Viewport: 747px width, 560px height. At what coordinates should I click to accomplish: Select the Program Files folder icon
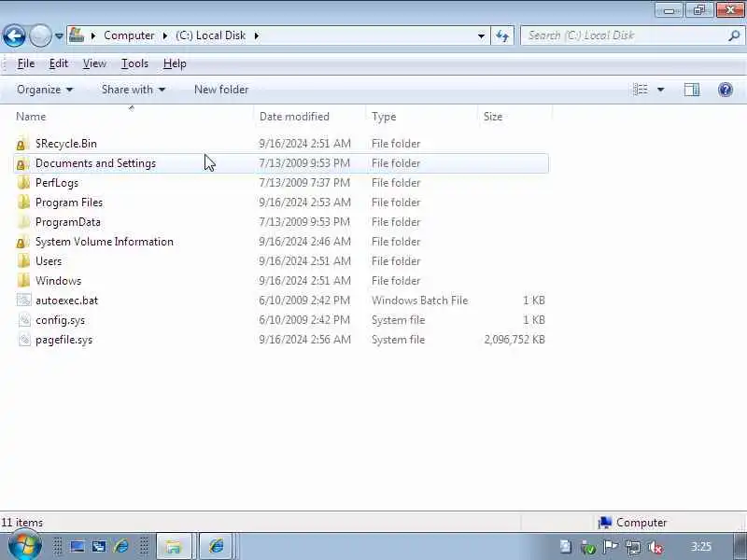pos(23,203)
